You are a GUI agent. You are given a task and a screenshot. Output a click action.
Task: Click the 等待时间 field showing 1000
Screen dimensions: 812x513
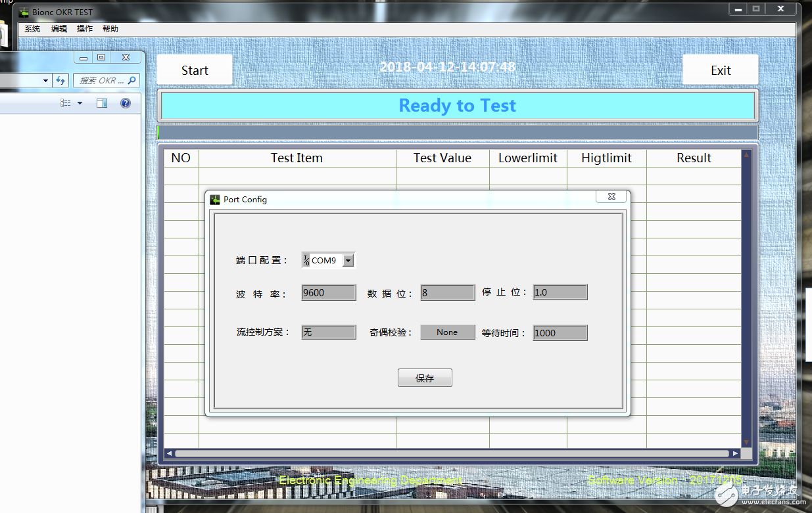(560, 332)
